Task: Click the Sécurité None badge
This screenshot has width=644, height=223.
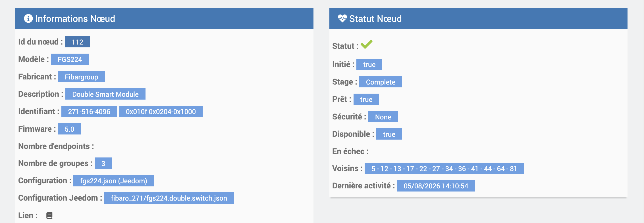Action: [x=383, y=117]
